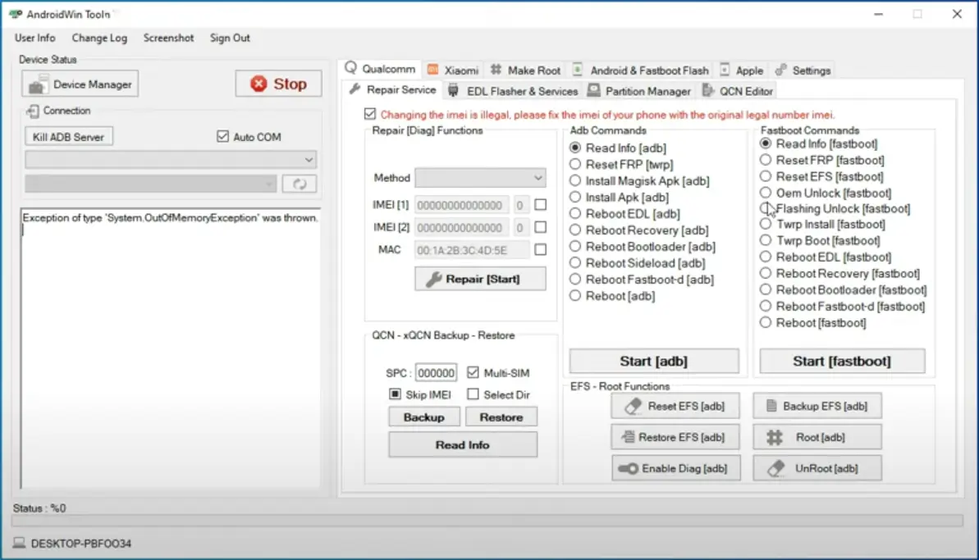Click the Settings tab gear icon
The image size is (979, 560).
click(x=780, y=69)
